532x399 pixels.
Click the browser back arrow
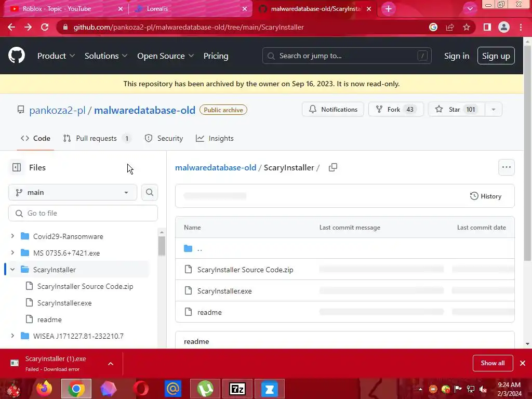point(11,27)
